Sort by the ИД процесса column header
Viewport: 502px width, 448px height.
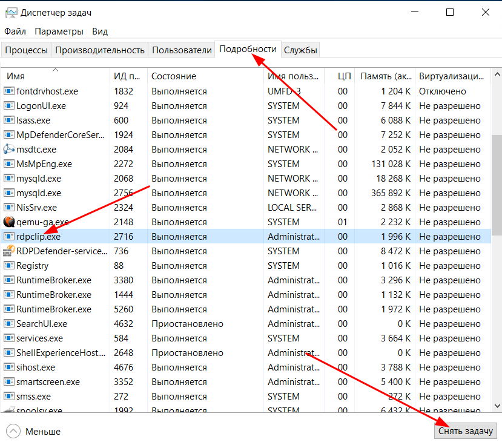point(128,76)
